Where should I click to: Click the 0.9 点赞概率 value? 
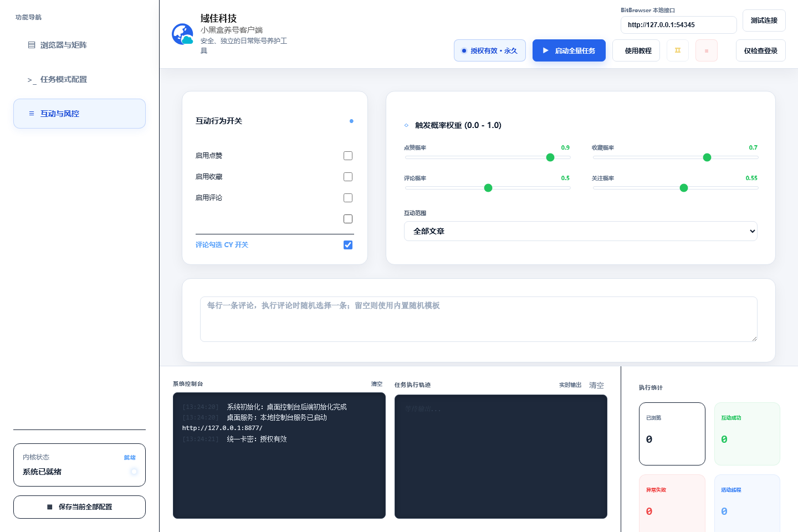(x=565, y=147)
